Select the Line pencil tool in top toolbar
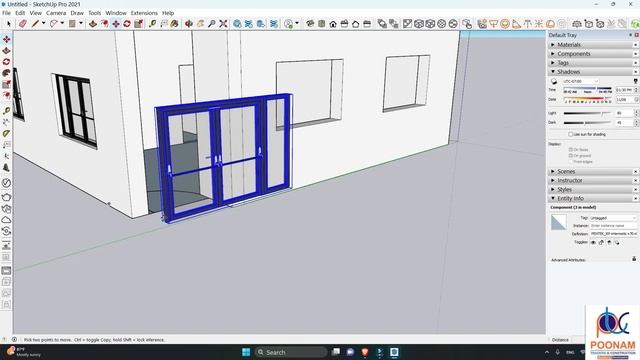This screenshot has width=640, height=360. click(35, 24)
